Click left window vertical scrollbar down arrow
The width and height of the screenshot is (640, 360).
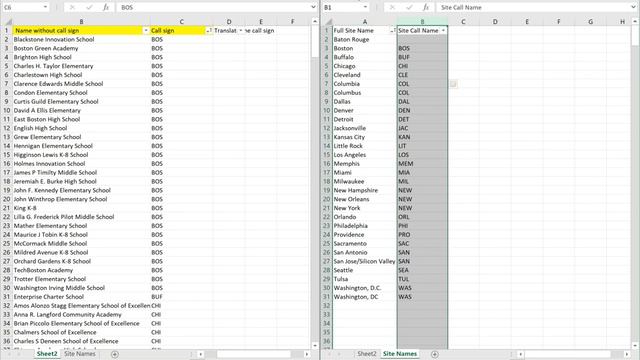tap(315, 345)
